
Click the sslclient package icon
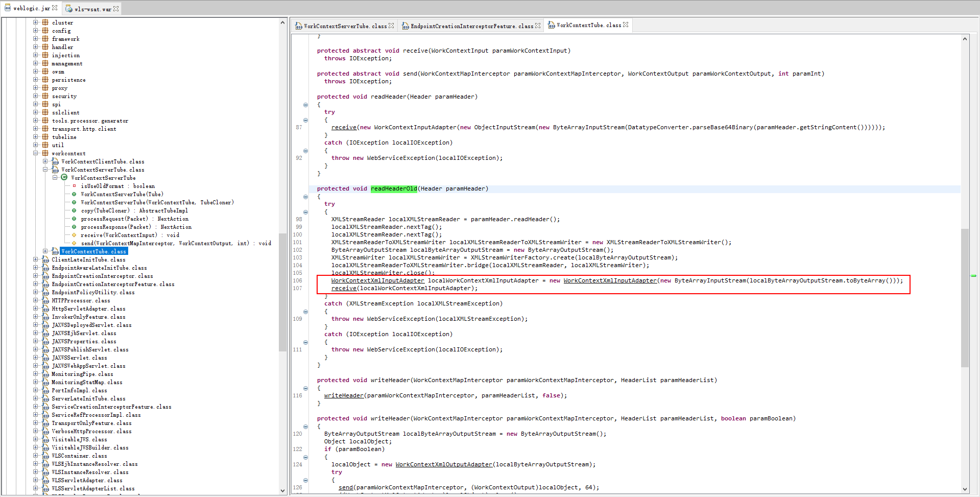(45, 112)
